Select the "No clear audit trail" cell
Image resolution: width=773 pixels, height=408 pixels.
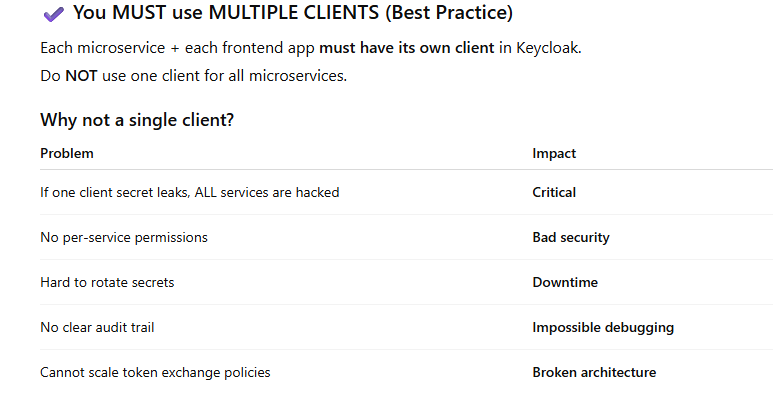click(97, 327)
